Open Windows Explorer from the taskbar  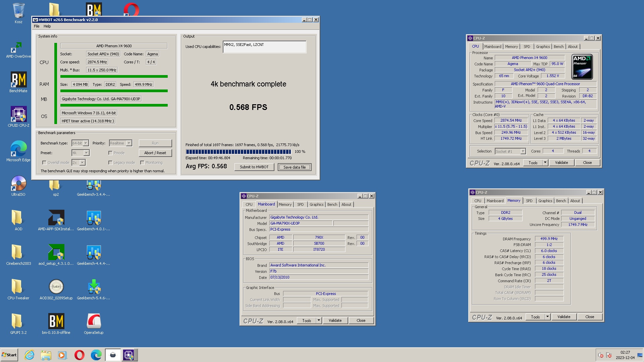coord(46,355)
